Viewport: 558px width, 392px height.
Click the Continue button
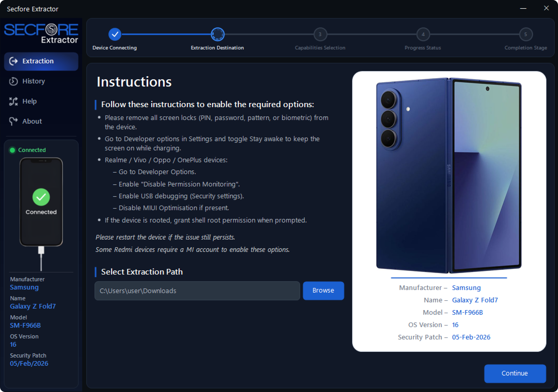(x=515, y=373)
